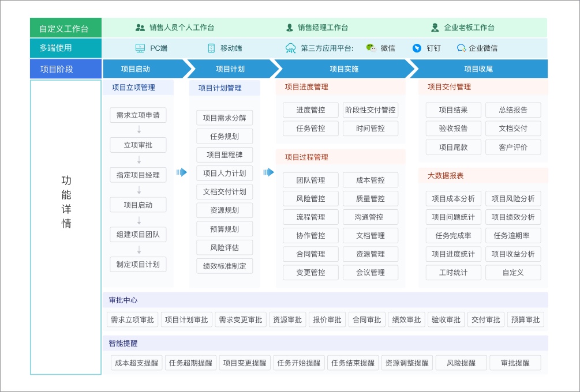Click the people icon beside 销售人员个人工作台
Screen dimensions: 580x392
tap(139, 27)
